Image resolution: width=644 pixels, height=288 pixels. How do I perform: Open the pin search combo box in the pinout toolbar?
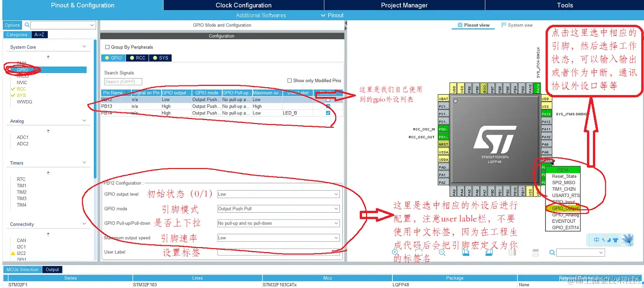(581, 253)
